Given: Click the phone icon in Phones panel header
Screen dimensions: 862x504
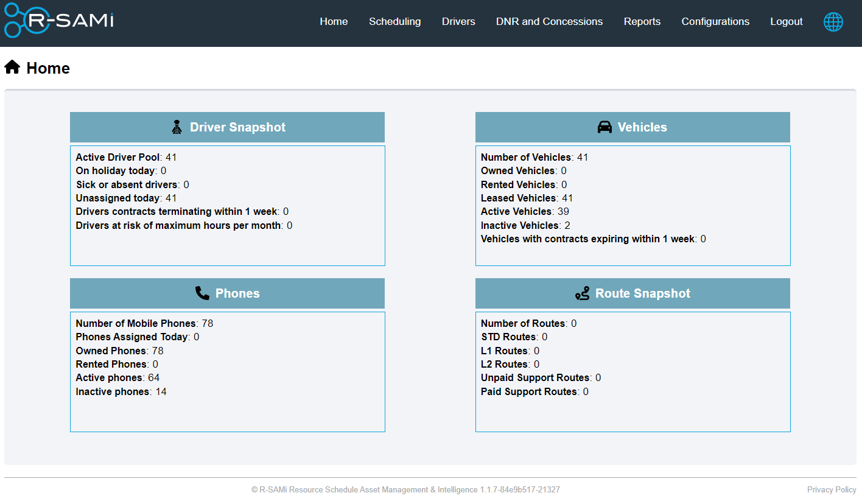Looking at the screenshot, I should click(201, 293).
